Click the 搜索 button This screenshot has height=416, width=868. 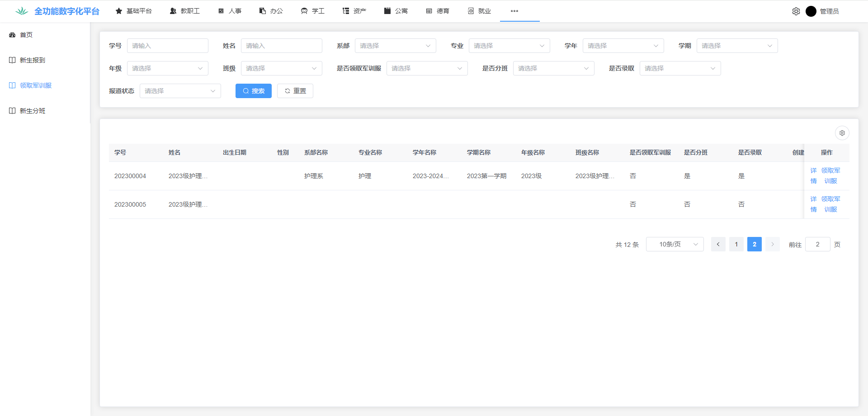click(253, 91)
